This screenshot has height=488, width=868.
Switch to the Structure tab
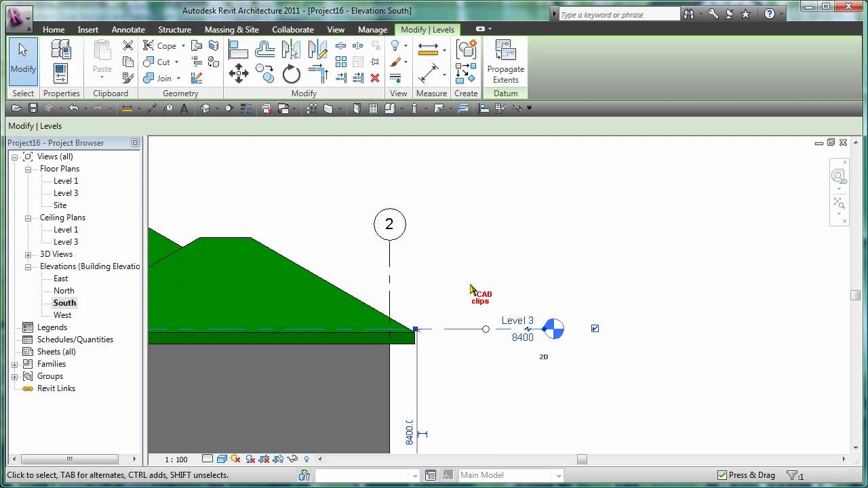click(174, 30)
